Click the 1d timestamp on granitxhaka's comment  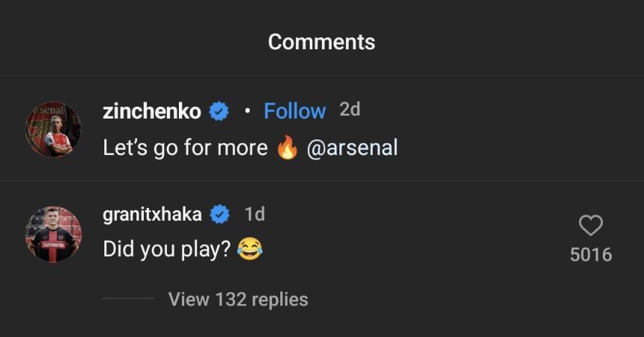point(255,215)
